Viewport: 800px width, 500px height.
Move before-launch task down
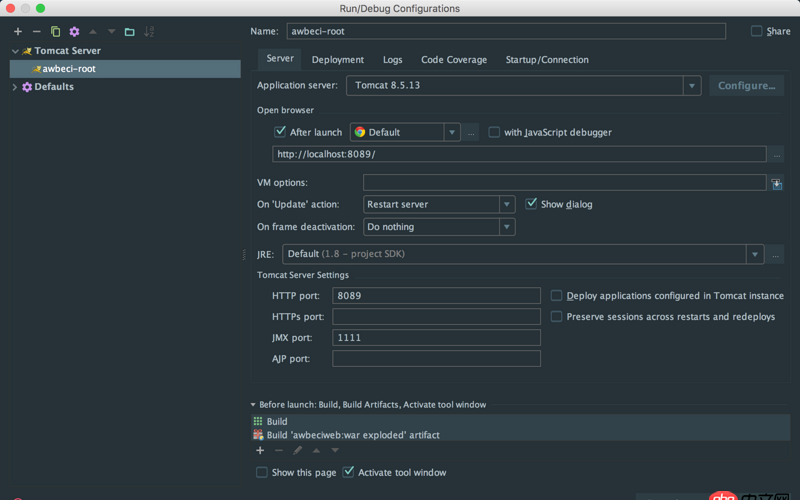point(335,451)
